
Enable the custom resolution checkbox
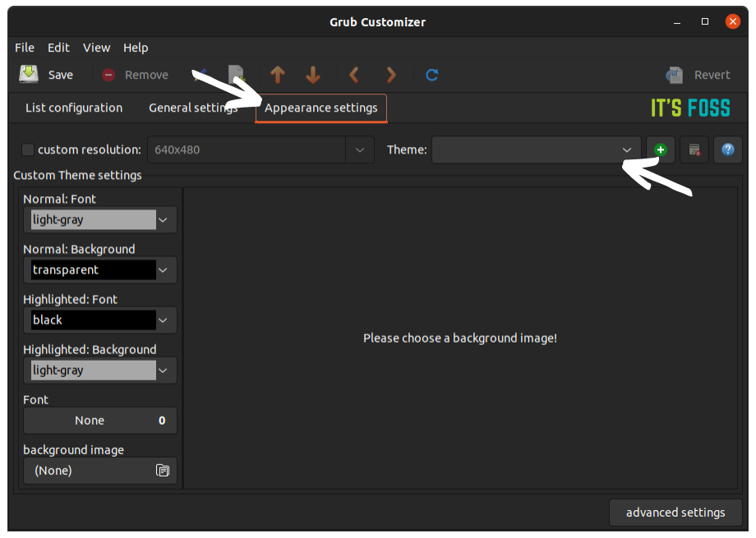(x=28, y=150)
